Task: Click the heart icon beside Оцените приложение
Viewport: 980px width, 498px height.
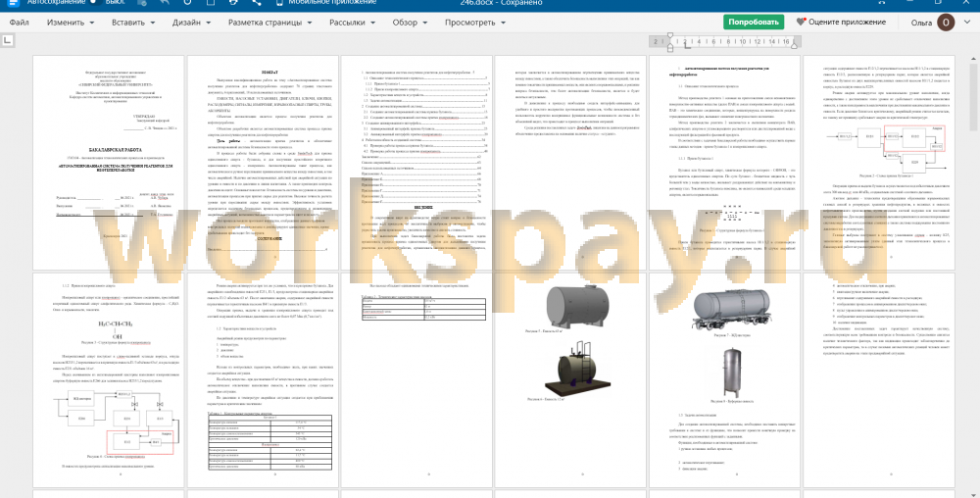Action: [801, 22]
